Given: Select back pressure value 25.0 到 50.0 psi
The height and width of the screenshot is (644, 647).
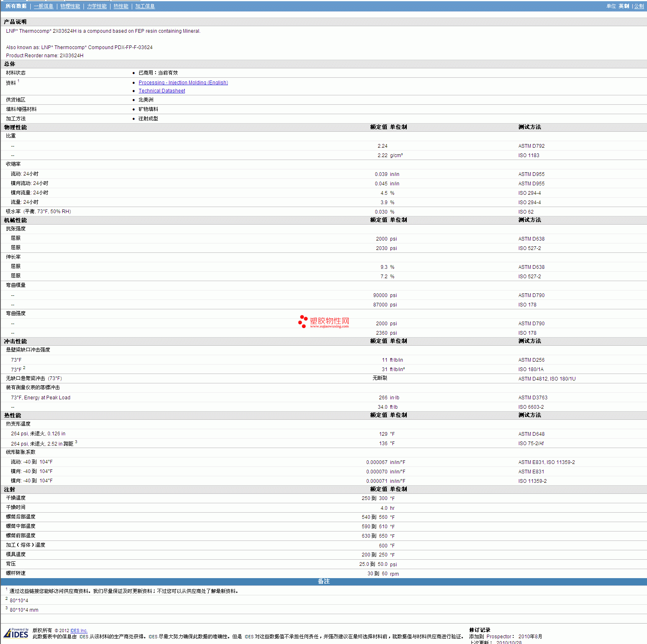Looking at the screenshot, I should pyautogui.click(x=378, y=565).
